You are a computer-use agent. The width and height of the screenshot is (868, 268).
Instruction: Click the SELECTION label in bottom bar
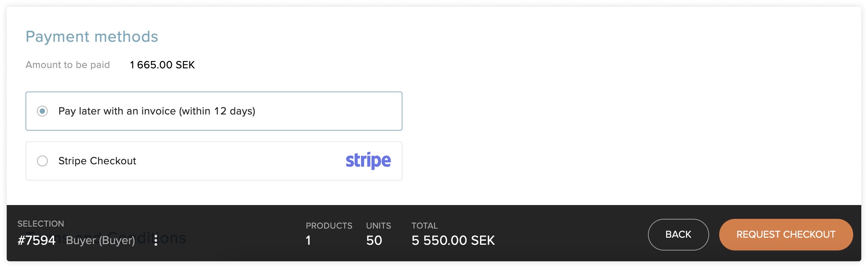pyautogui.click(x=41, y=224)
